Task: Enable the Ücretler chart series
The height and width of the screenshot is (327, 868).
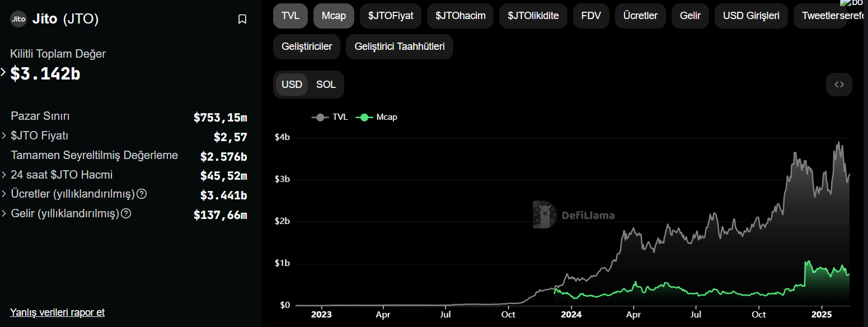Action: [x=640, y=16]
